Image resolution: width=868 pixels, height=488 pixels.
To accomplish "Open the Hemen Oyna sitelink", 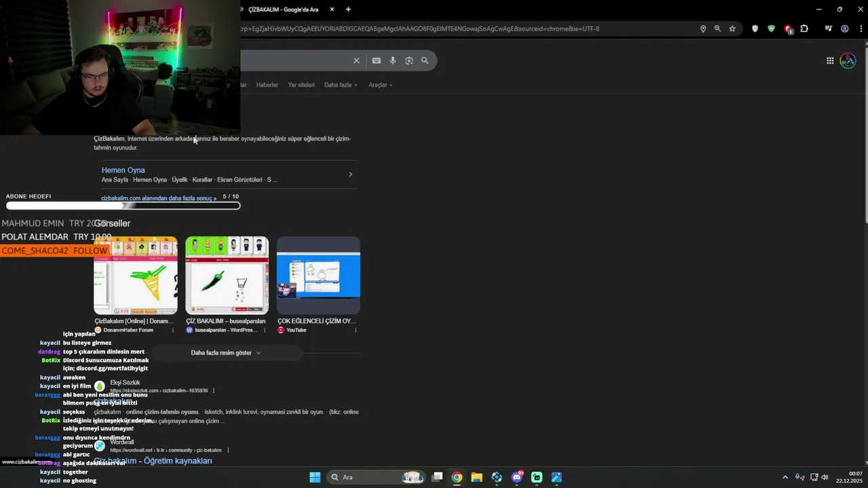I will click(x=123, y=170).
